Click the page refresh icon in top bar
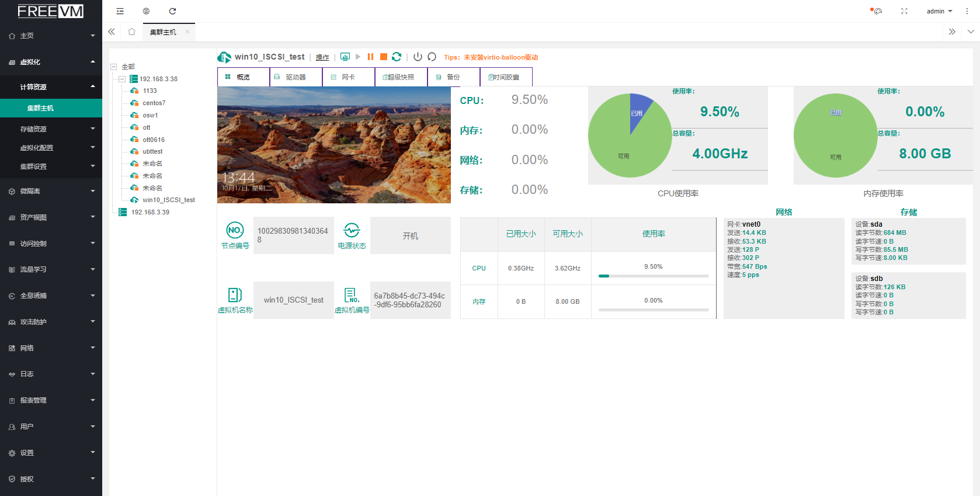 pos(172,11)
